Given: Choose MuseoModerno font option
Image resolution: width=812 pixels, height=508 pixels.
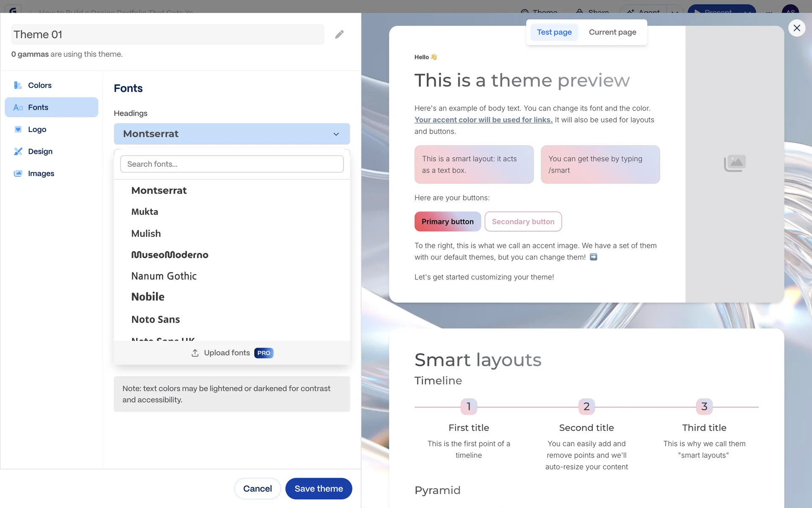Looking at the screenshot, I should coord(170,255).
